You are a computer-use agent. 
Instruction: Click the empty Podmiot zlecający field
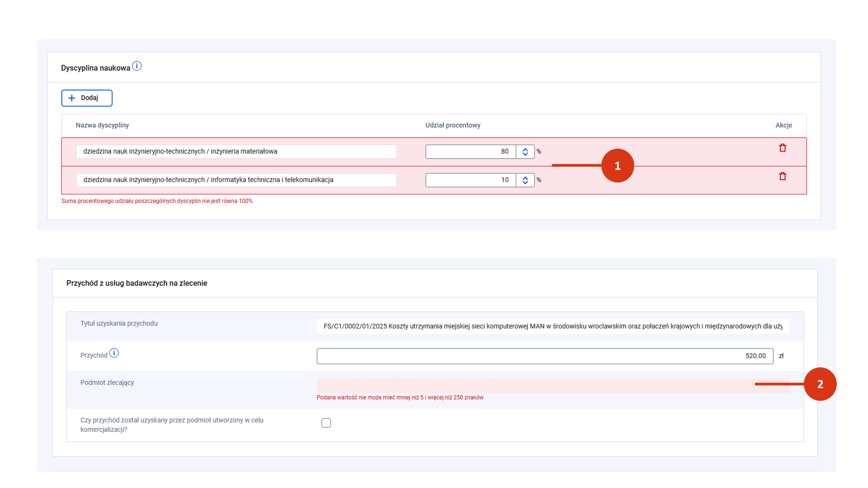(x=533, y=385)
